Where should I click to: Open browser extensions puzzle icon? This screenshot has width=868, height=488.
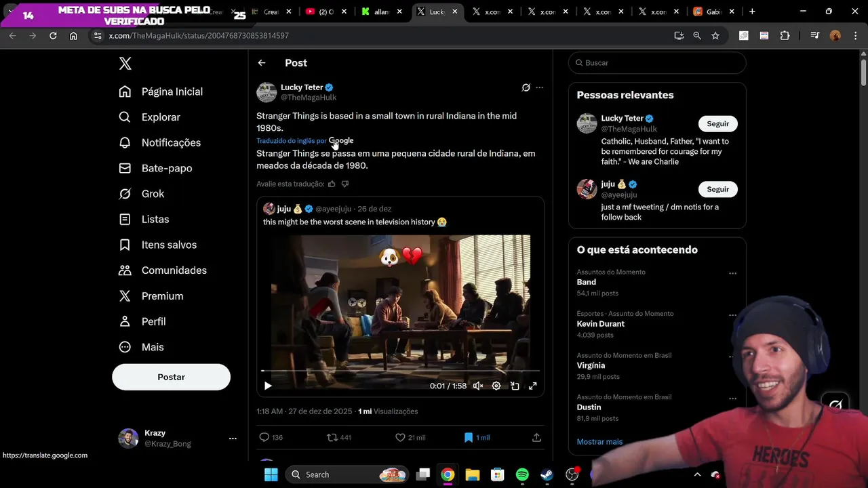click(x=785, y=35)
